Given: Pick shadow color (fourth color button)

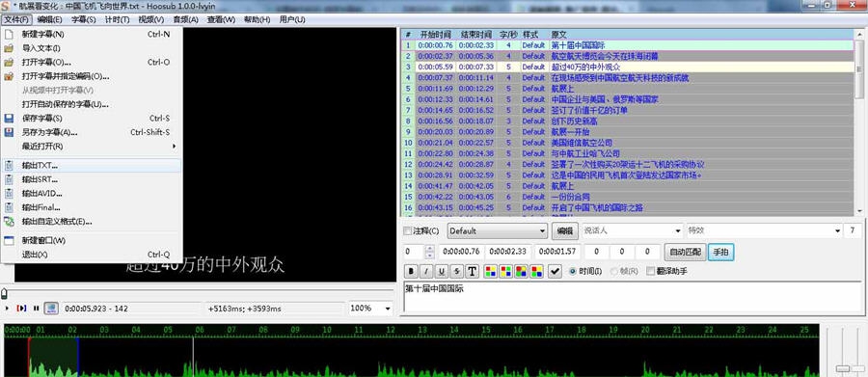Looking at the screenshot, I should pyautogui.click(x=537, y=271).
